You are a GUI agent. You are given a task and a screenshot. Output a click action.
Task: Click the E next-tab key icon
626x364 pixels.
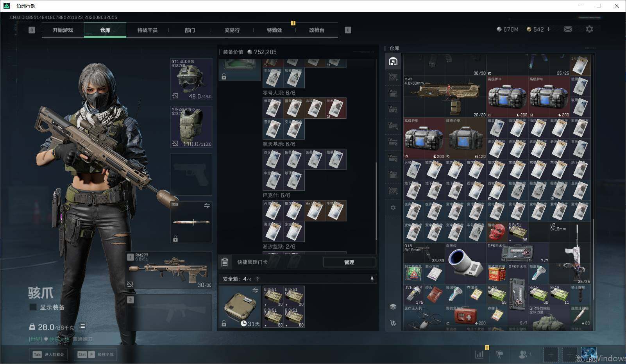tap(348, 30)
